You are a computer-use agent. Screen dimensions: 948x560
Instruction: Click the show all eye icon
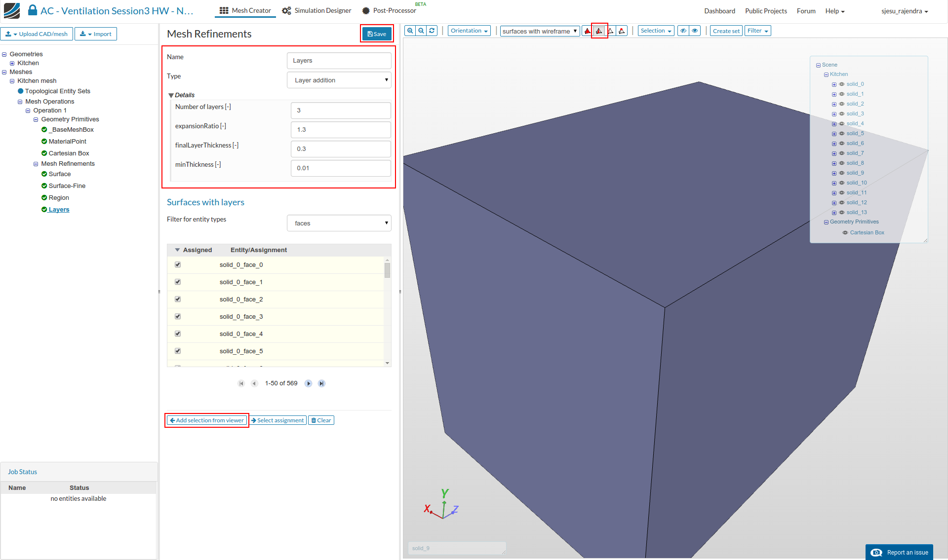coord(695,31)
